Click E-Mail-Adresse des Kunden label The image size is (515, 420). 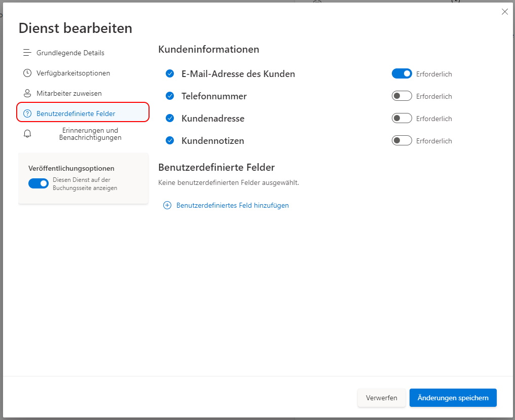pyautogui.click(x=238, y=74)
